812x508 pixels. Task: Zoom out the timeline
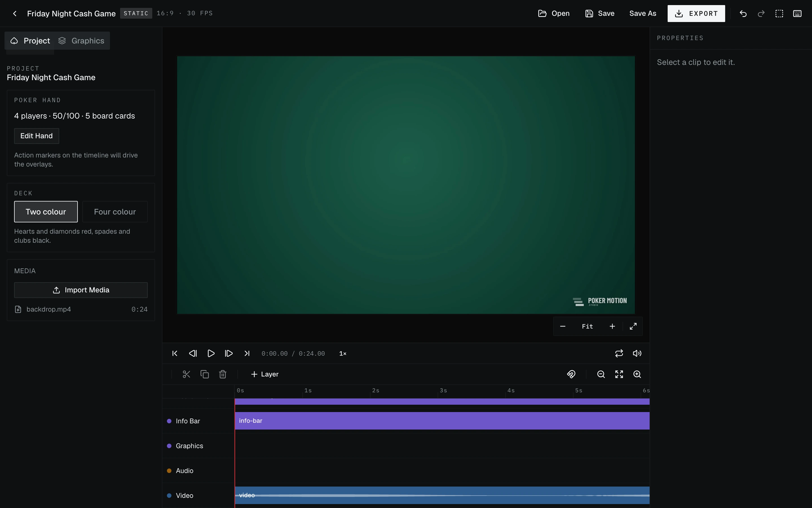601,374
